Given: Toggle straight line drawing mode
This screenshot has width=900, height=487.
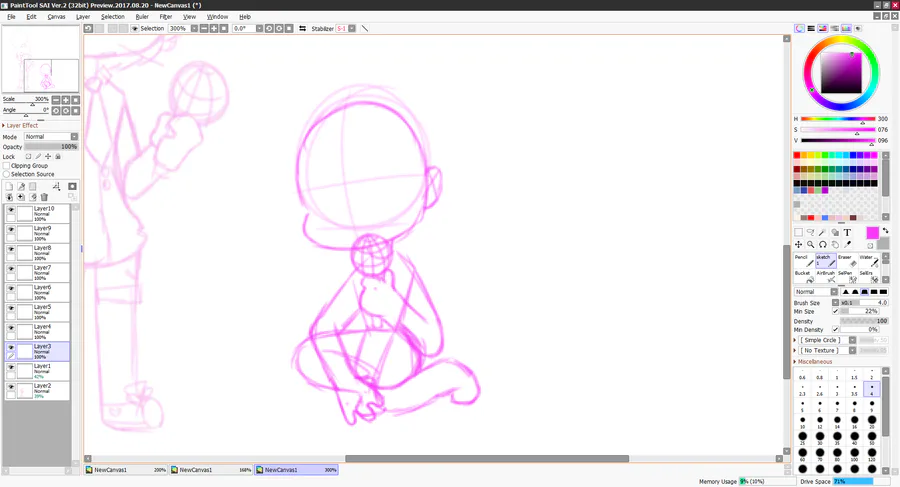Looking at the screenshot, I should [364, 28].
